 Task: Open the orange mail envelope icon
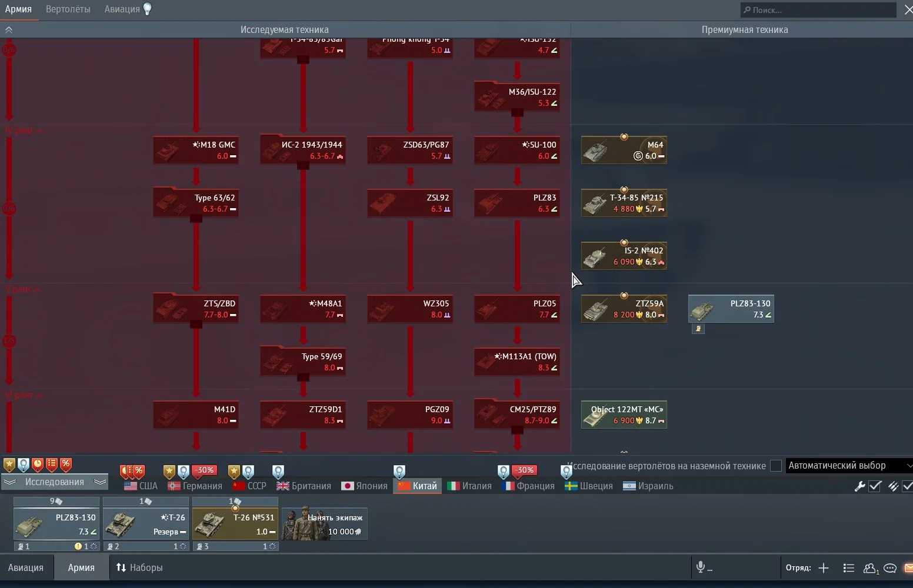click(x=908, y=568)
